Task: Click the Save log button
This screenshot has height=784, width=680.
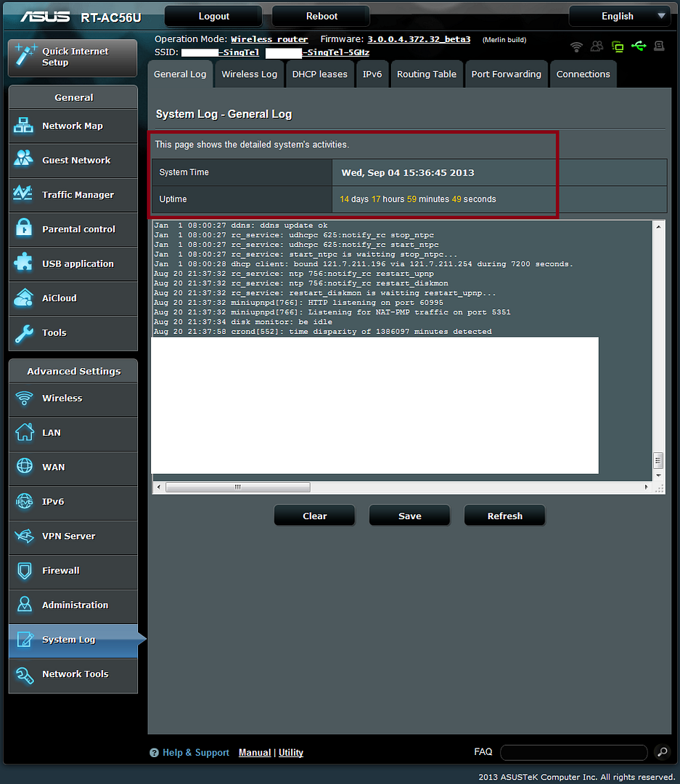Action: [x=409, y=516]
